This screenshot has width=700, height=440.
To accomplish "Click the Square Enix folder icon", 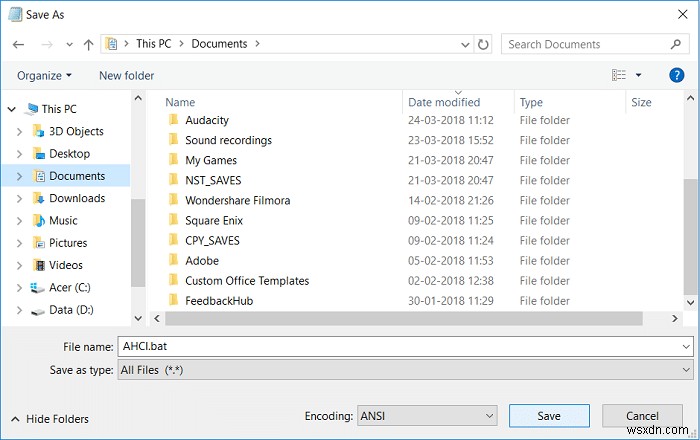I will 174,220.
